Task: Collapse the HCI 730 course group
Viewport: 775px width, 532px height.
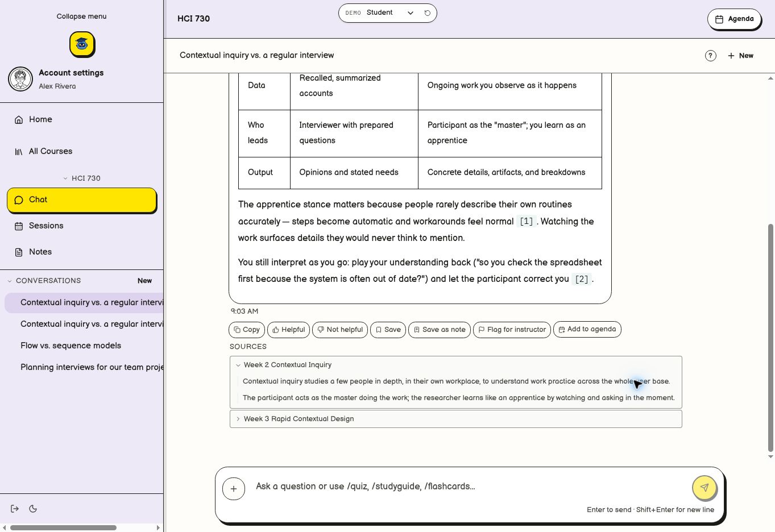Action: [82, 178]
